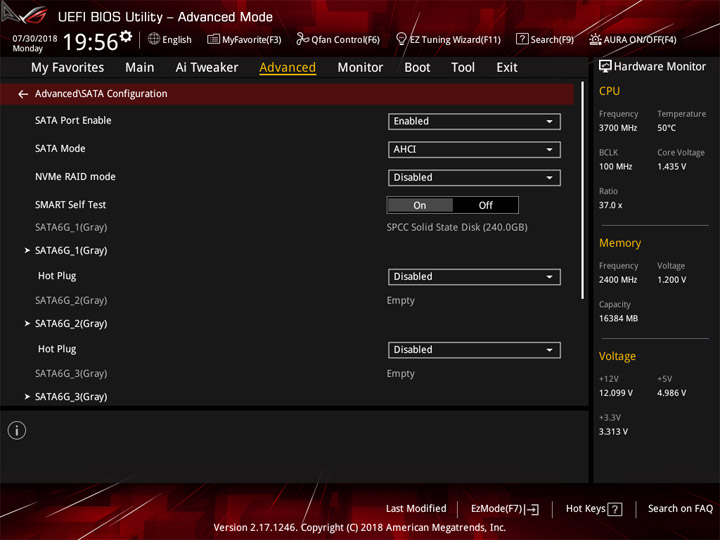Click the globe language icon
720x540 pixels.
154,39
